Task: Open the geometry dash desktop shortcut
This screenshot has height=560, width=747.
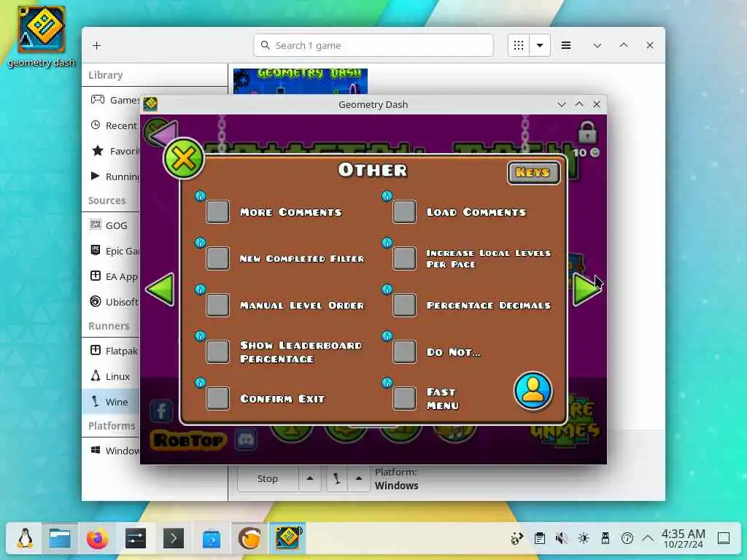Action: [x=42, y=36]
